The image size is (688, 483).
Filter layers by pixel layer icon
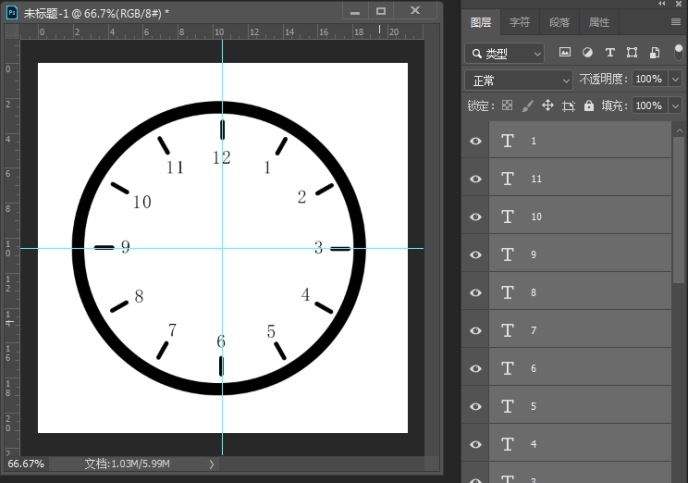click(x=565, y=53)
